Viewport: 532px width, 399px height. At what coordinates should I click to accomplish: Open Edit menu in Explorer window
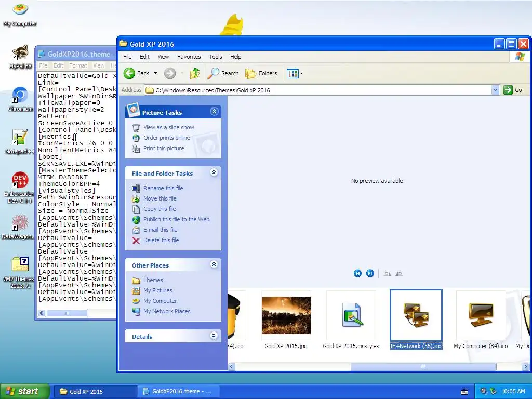point(144,57)
